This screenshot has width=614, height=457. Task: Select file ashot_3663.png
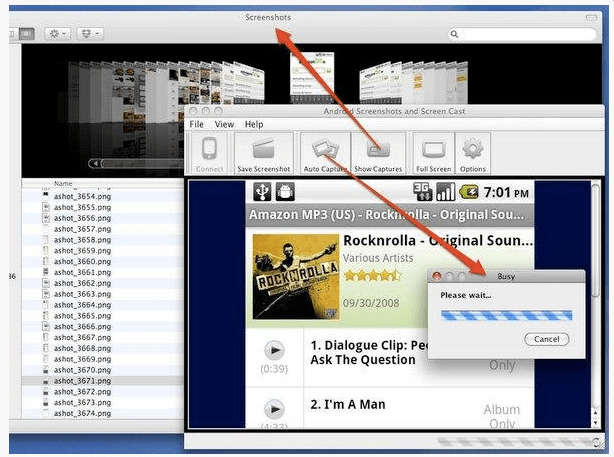[x=82, y=294]
